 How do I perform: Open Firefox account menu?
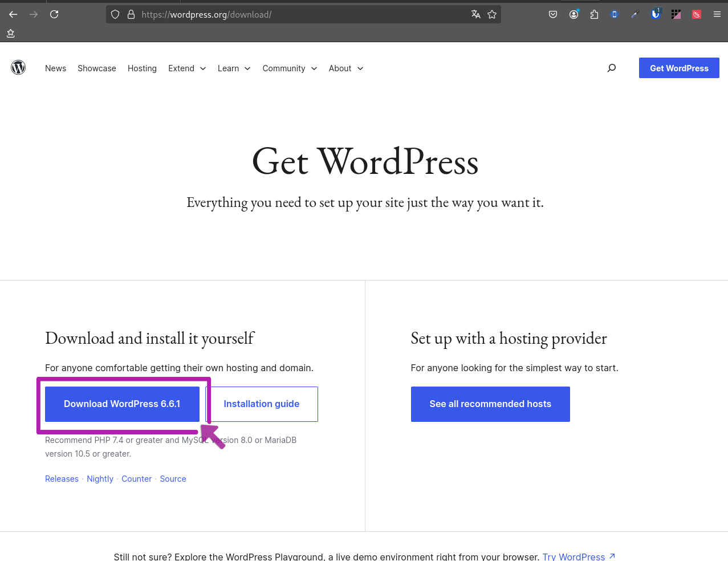pyautogui.click(x=574, y=14)
